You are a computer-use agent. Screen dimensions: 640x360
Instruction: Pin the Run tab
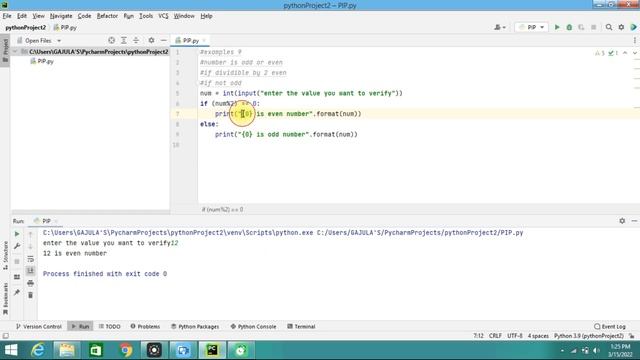[x=17, y=292]
